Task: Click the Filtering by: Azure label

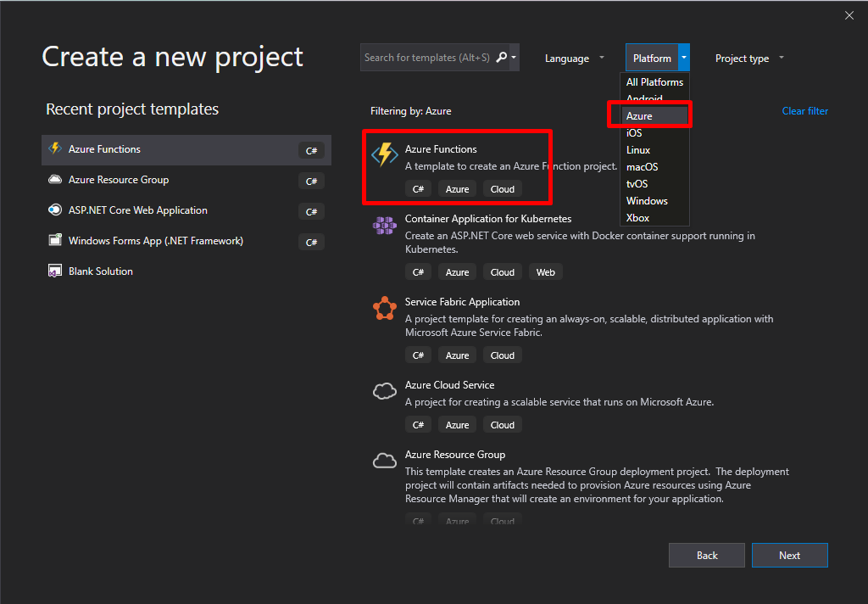Action: (x=411, y=111)
